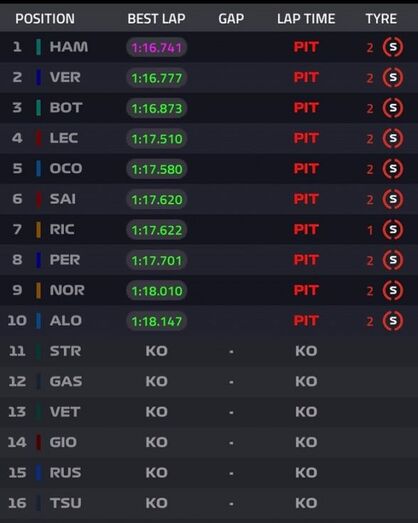Click the soft tyre icon for VER
Image resolution: width=418 pixels, height=523 pixels.
point(393,77)
